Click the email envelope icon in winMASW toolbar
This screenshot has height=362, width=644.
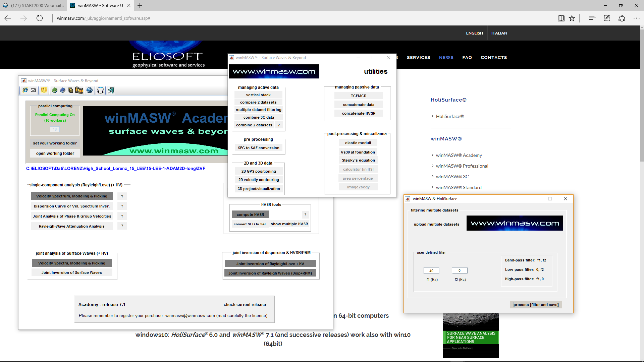click(33, 90)
